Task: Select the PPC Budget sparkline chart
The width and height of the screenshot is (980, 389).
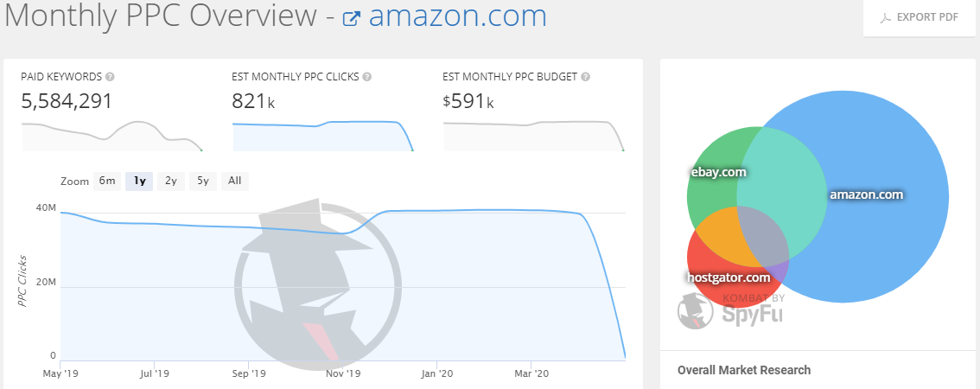Action: (x=534, y=136)
